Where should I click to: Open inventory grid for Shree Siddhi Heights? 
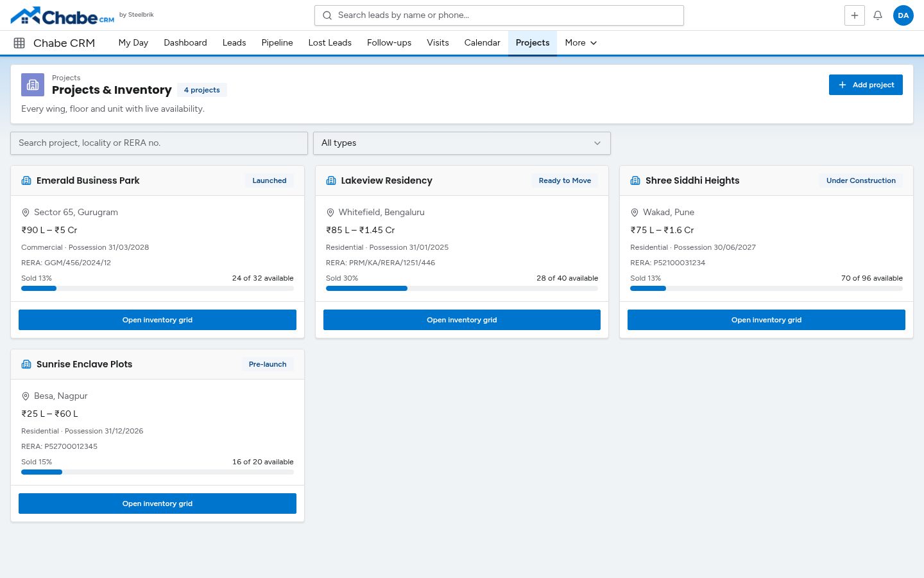coord(766,320)
